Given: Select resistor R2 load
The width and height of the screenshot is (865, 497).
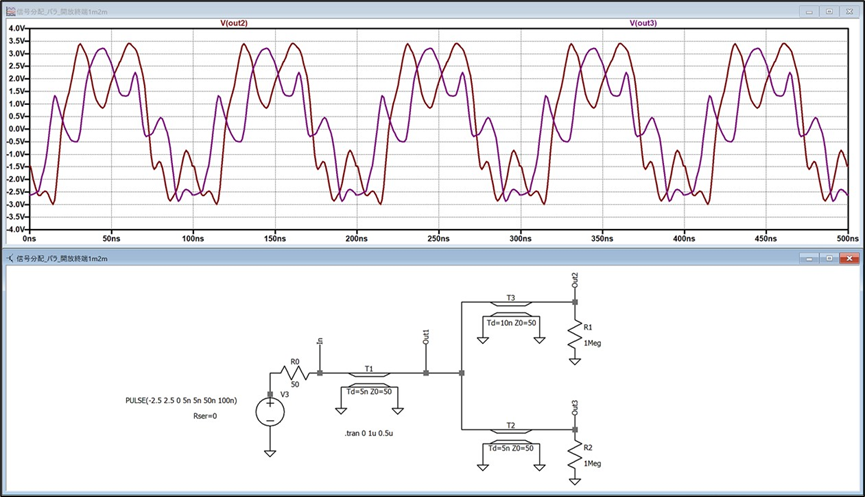Looking at the screenshot, I should click(x=575, y=456).
